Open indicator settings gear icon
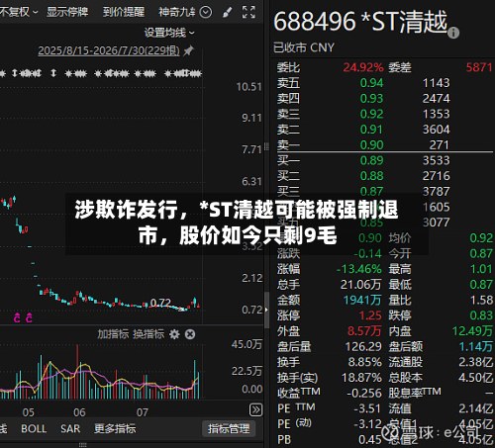 click(174, 334)
